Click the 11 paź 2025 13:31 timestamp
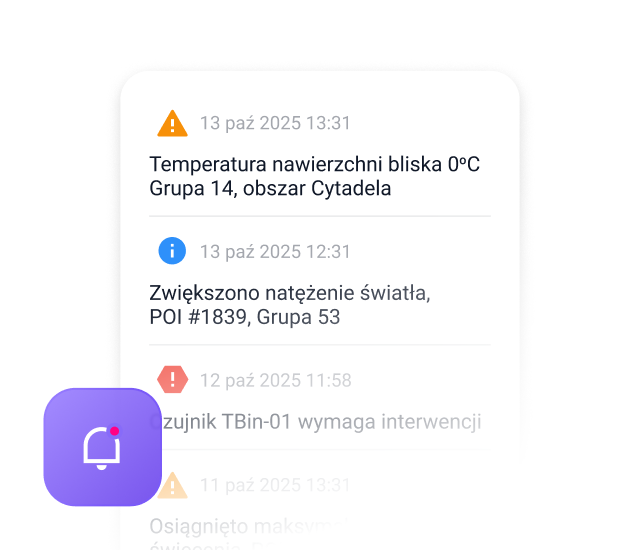This screenshot has height=550, width=640. (x=275, y=485)
